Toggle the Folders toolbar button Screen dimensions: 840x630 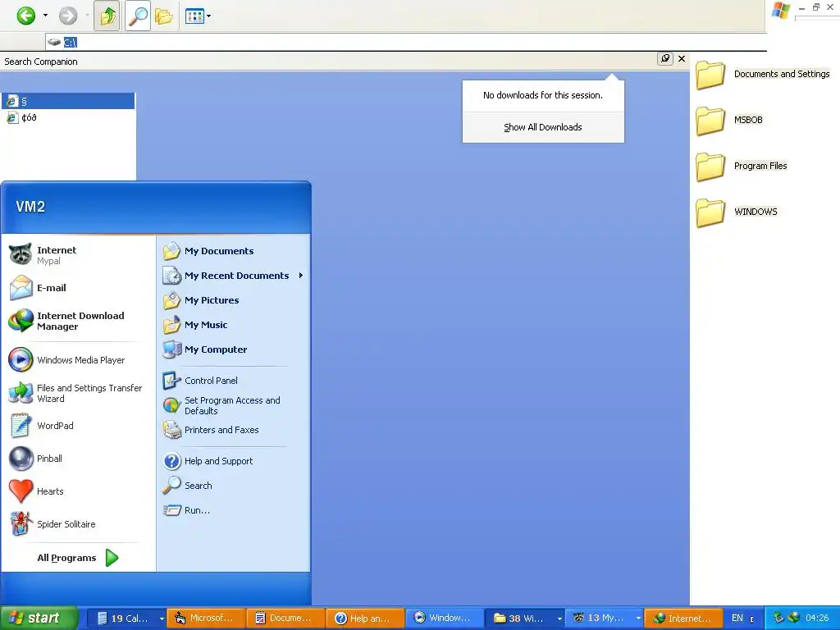tap(164, 16)
